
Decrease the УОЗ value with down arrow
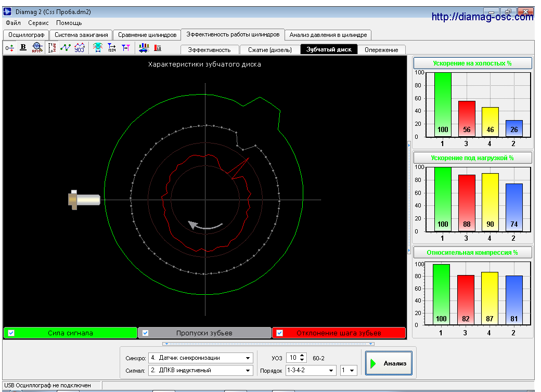click(302, 360)
